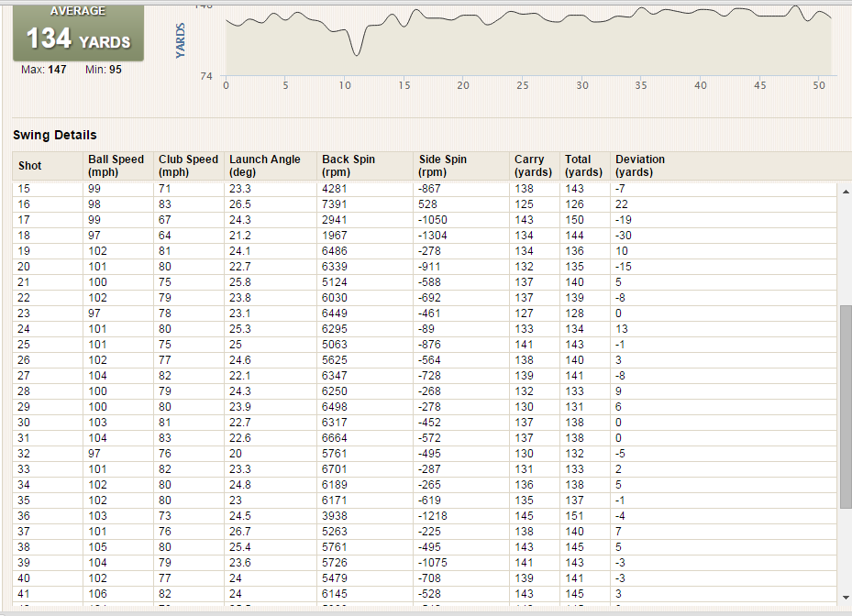Select shot number 19 in the table
The image size is (852, 616).
point(24,251)
